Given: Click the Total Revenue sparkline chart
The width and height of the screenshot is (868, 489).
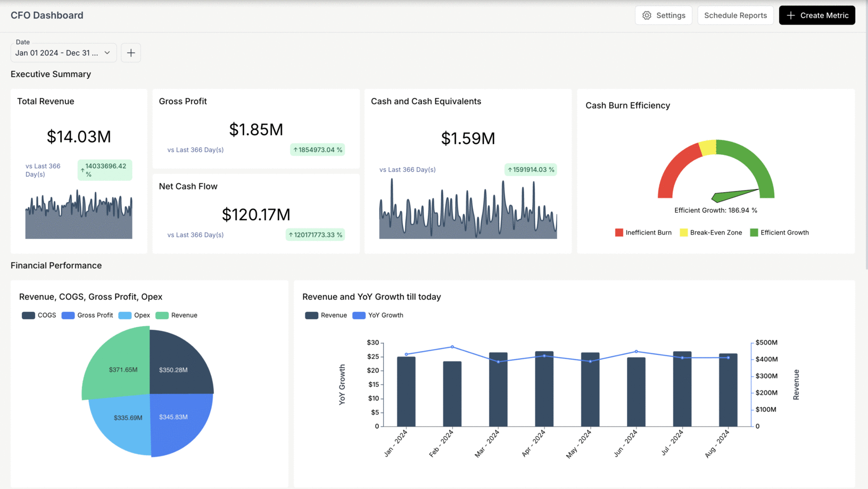Looking at the screenshot, I should 79,215.
